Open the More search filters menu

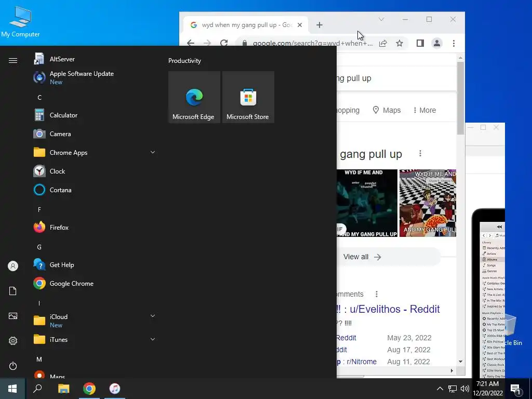424,110
